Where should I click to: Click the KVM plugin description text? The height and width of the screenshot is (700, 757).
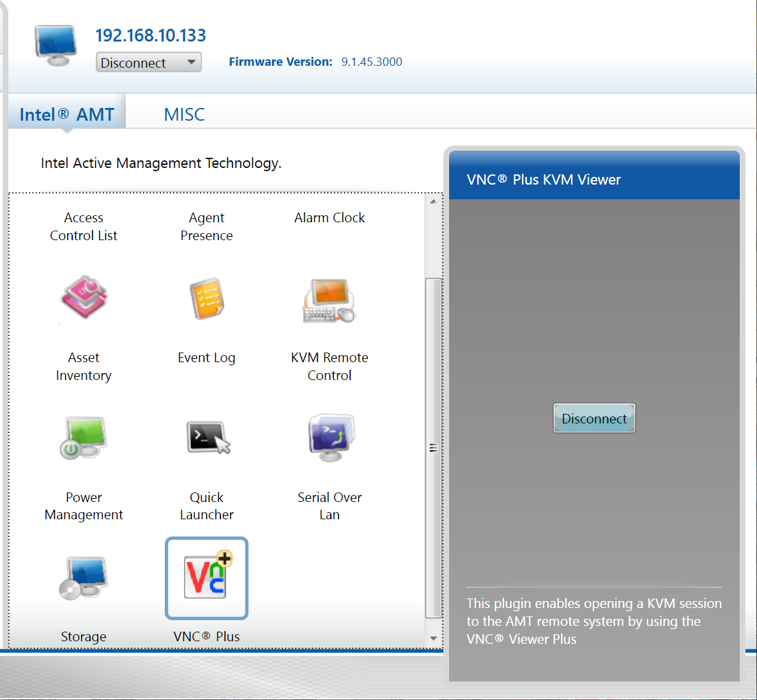(594, 621)
